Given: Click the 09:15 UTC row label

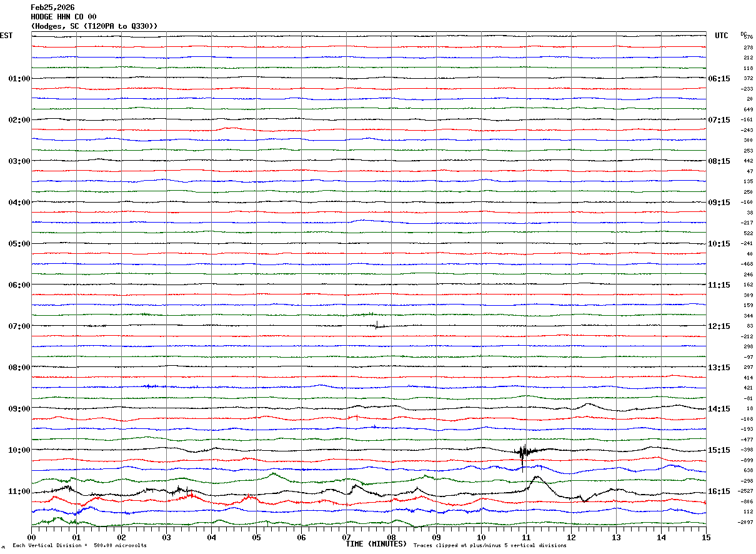Looking at the screenshot, I should (719, 203).
